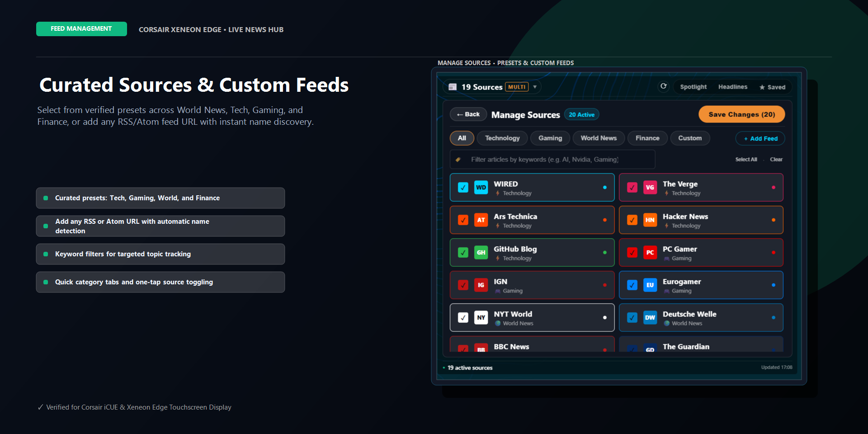This screenshot has height=434, width=868.
Task: Click the refresh icon beside Spotlight
Action: pos(663,86)
